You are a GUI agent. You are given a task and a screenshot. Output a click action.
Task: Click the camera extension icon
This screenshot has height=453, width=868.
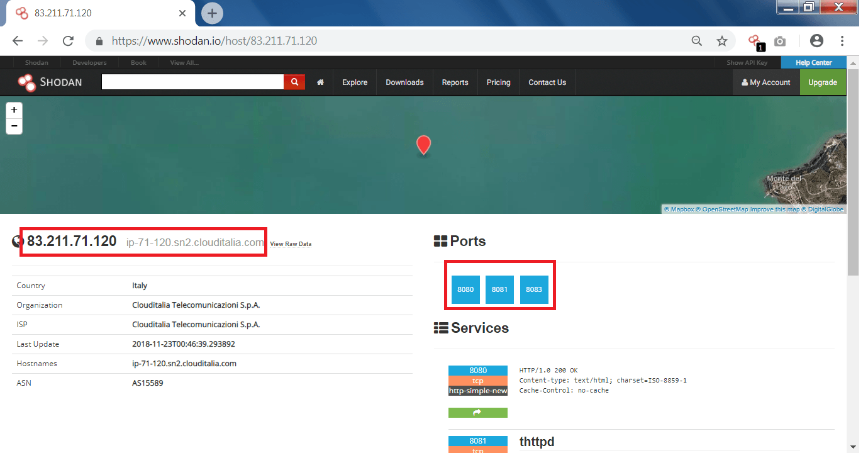[780, 41]
